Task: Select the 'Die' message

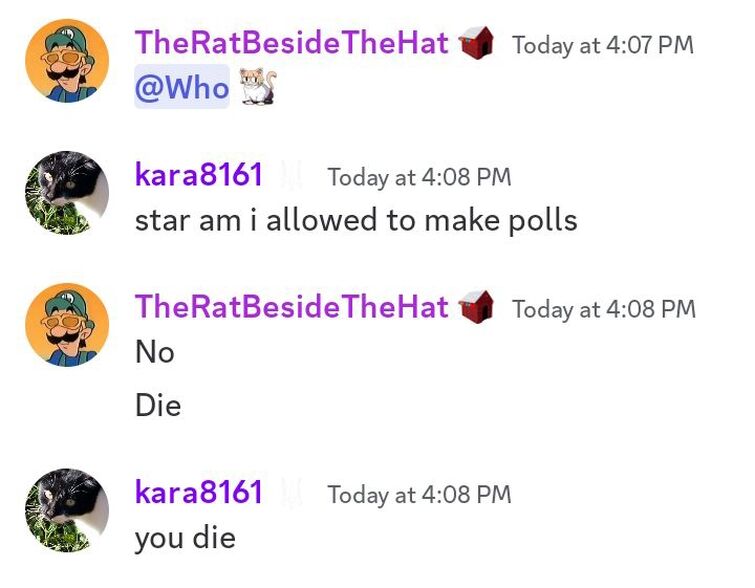Action: (x=158, y=405)
